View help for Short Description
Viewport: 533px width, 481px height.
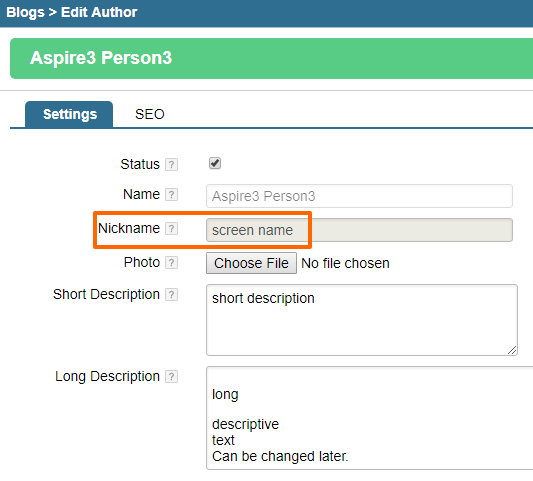click(171, 294)
